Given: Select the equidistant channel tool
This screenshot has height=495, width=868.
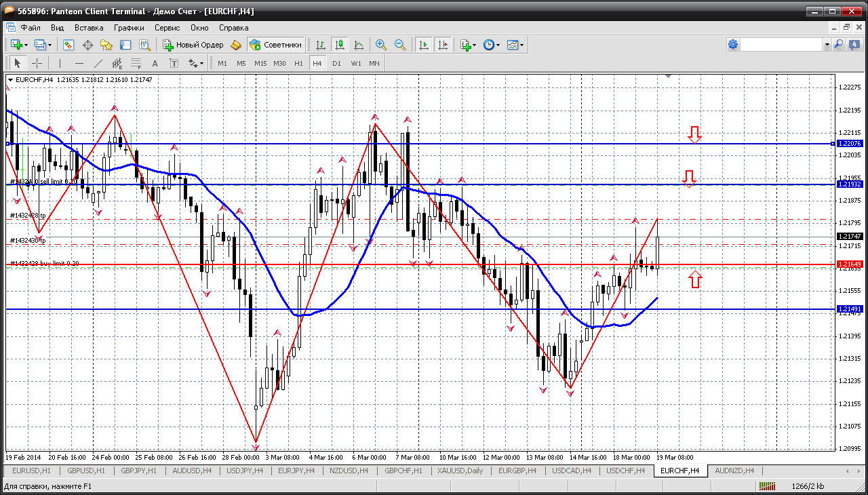Looking at the screenshot, I should pos(117,63).
